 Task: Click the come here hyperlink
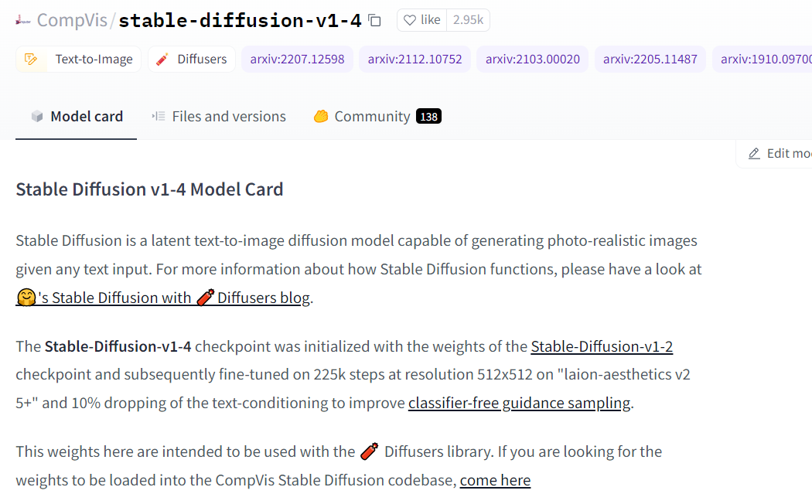495,480
